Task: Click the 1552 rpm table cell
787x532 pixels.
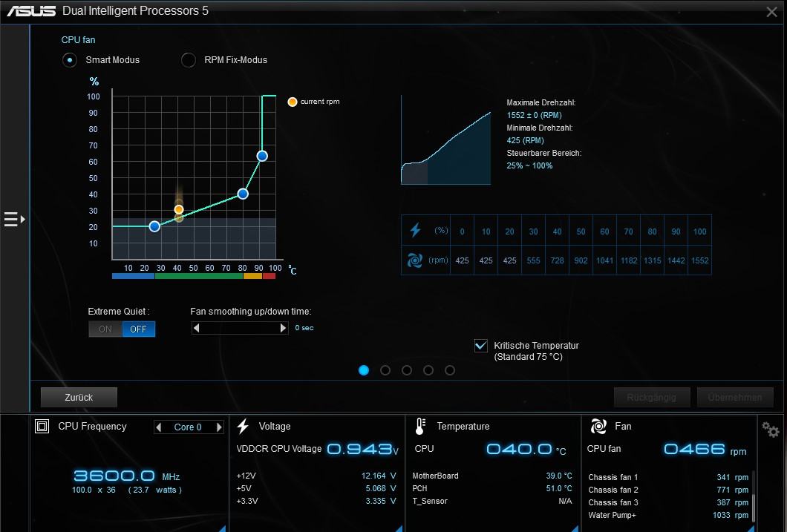Action: [x=699, y=260]
